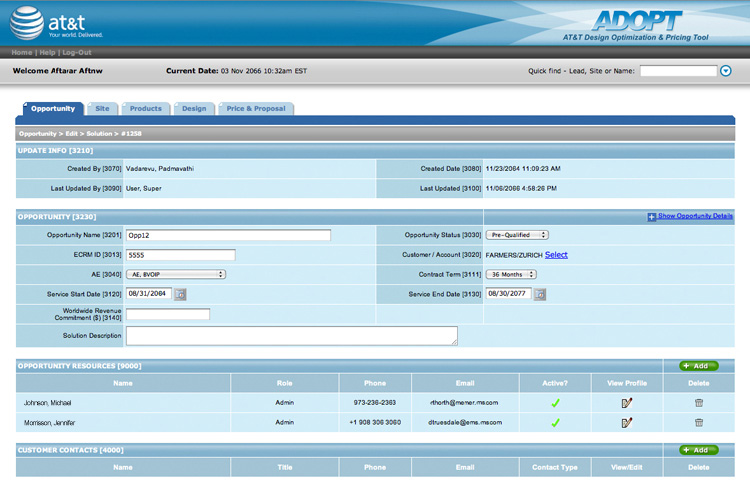Click Admin role in Johnson, Michael row

[285, 403]
